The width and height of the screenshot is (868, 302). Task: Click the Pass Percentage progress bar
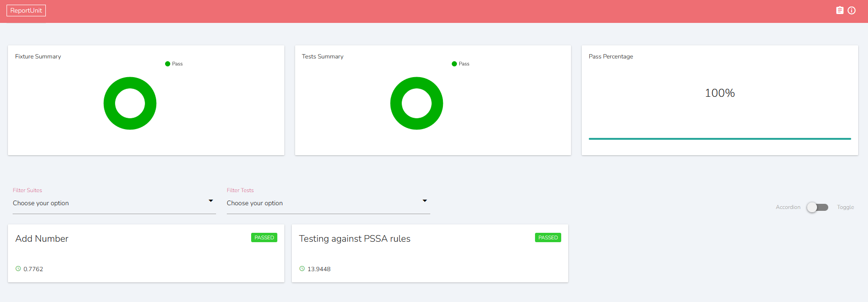coord(720,139)
